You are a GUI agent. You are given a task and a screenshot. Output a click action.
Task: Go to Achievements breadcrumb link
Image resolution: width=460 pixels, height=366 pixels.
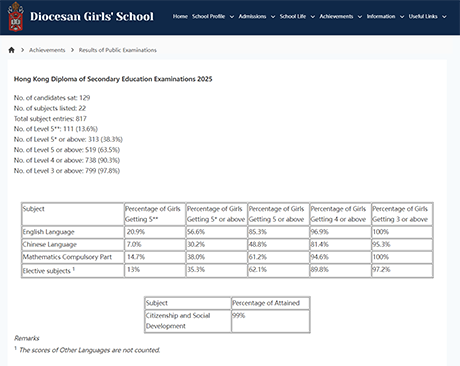tap(47, 50)
